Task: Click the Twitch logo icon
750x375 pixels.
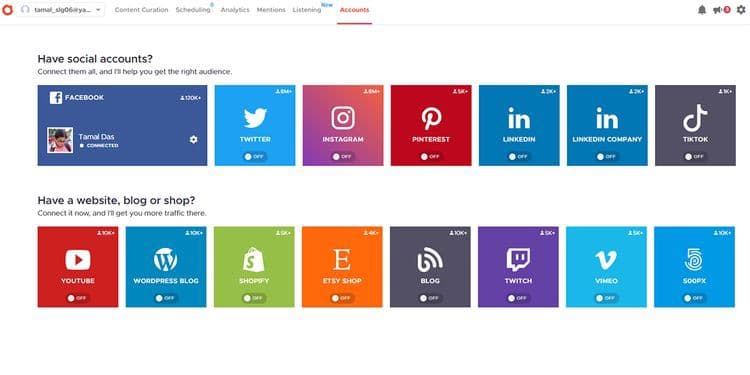Action: pos(518,260)
